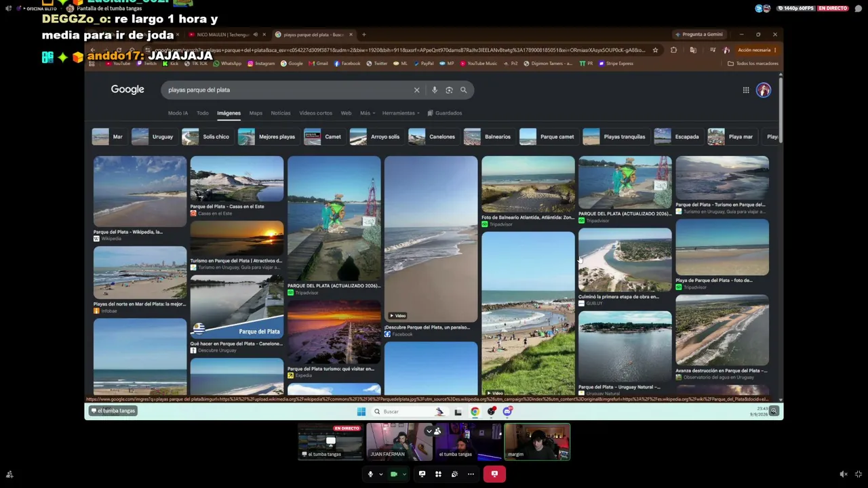This screenshot has width=868, height=488.
Task: Switch to the Maps search tab
Action: click(x=256, y=113)
